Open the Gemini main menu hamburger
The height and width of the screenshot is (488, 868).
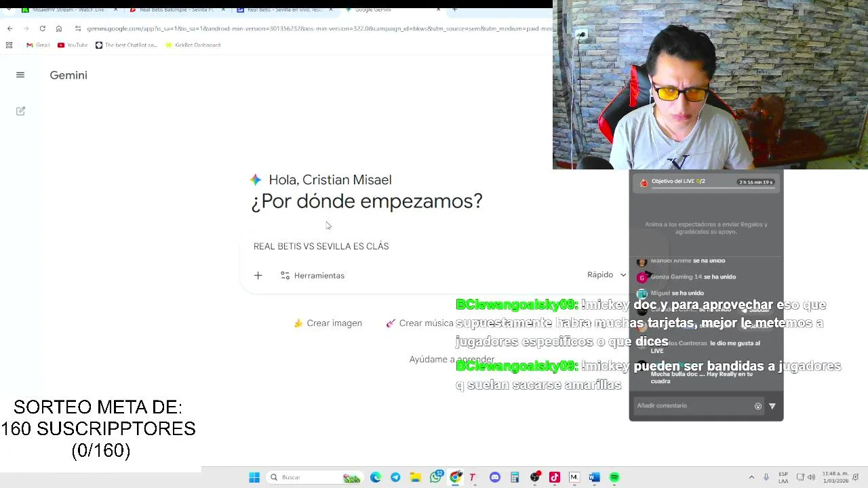tap(20, 75)
